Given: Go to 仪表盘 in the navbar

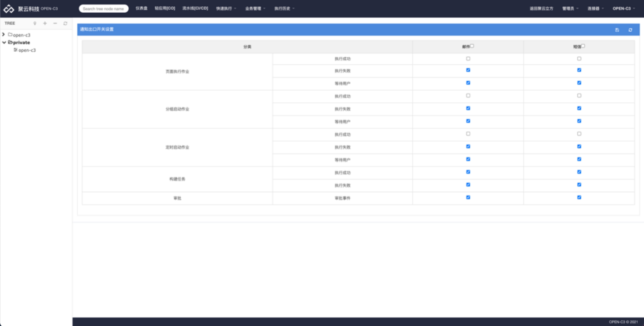Looking at the screenshot, I should [141, 8].
